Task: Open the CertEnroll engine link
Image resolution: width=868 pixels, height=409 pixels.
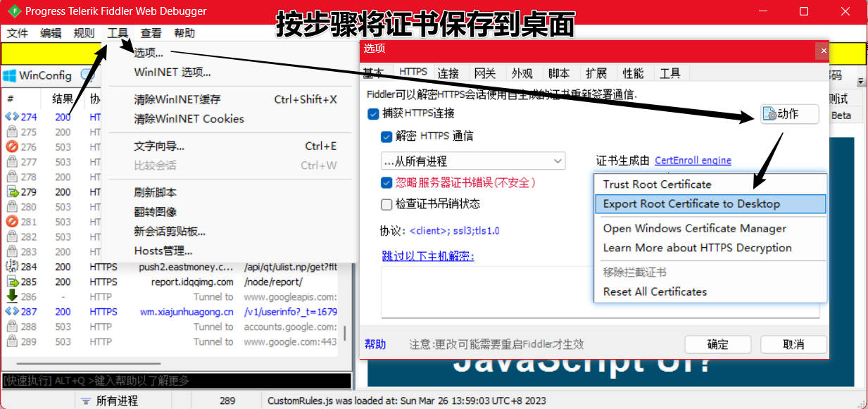Action: (x=693, y=161)
